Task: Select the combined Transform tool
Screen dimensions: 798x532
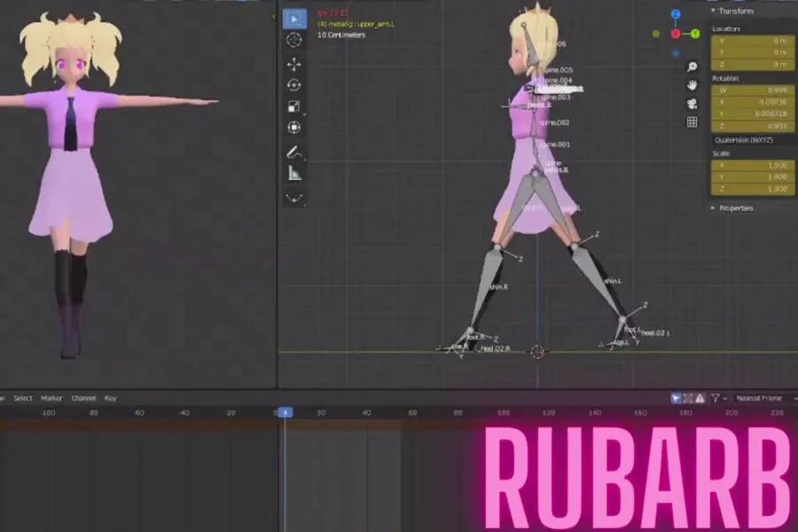Action: tap(294, 128)
